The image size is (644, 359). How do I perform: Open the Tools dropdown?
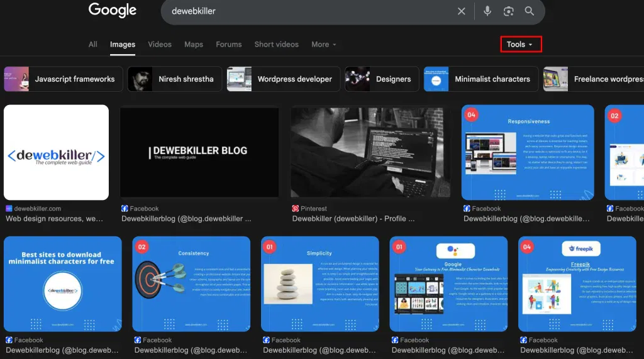coord(521,45)
